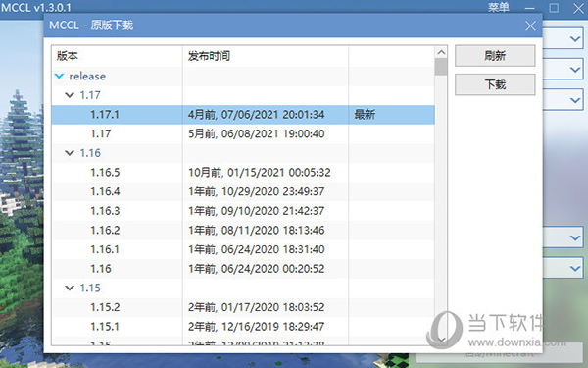Click date 09/10/2020 21:42:37
Image resolution: width=588 pixels, height=368 pixels.
[x=272, y=211]
